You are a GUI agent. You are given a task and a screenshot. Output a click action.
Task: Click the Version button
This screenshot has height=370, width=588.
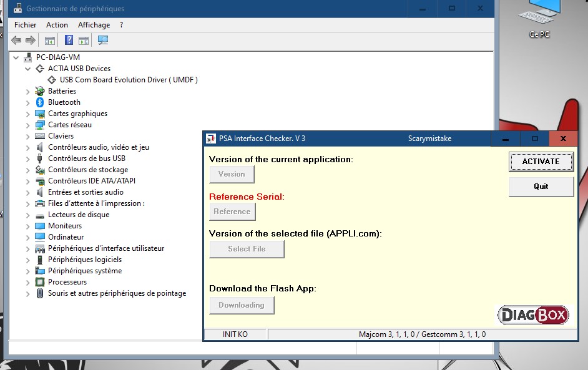pos(232,174)
